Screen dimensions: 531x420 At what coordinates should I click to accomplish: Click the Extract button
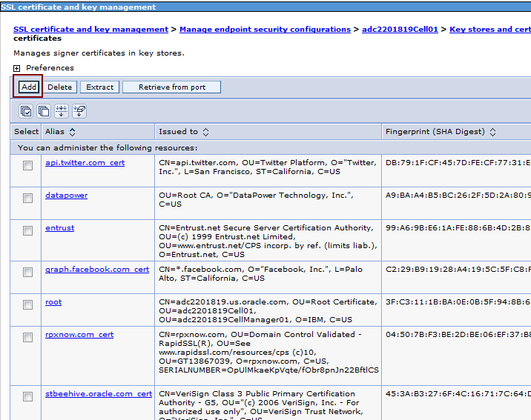100,87
